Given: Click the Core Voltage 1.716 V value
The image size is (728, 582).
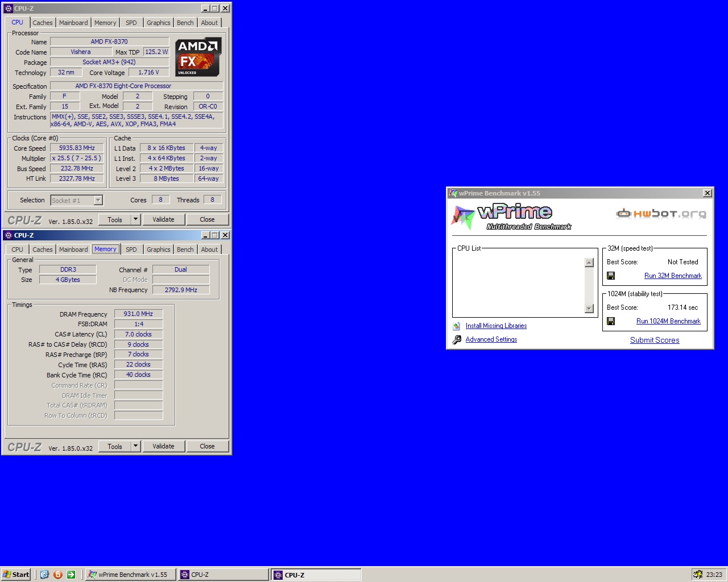Looking at the screenshot, I should pyautogui.click(x=148, y=72).
